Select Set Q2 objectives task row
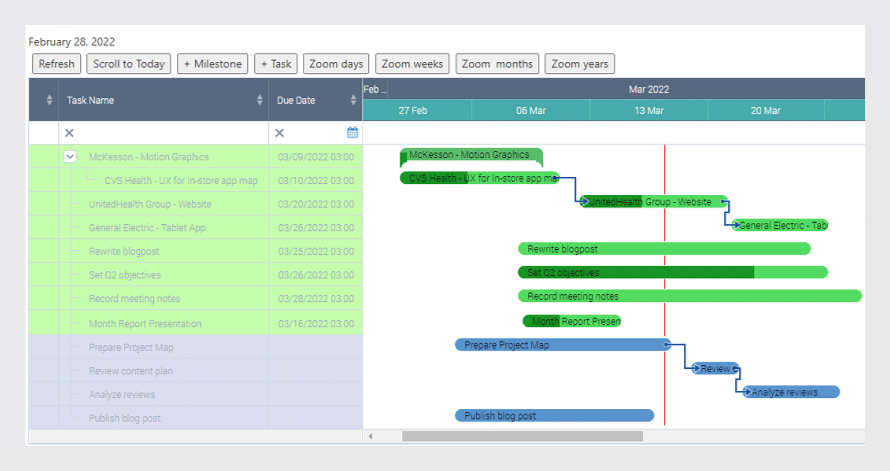 click(x=196, y=275)
